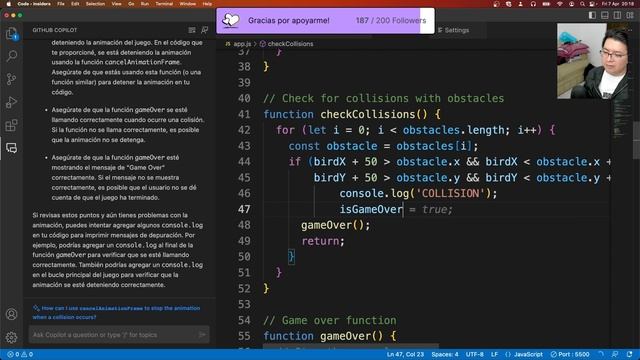Screen dimensions: 640x360
Task: Open the Accounts menu icon
Action: click(x=11, y=314)
